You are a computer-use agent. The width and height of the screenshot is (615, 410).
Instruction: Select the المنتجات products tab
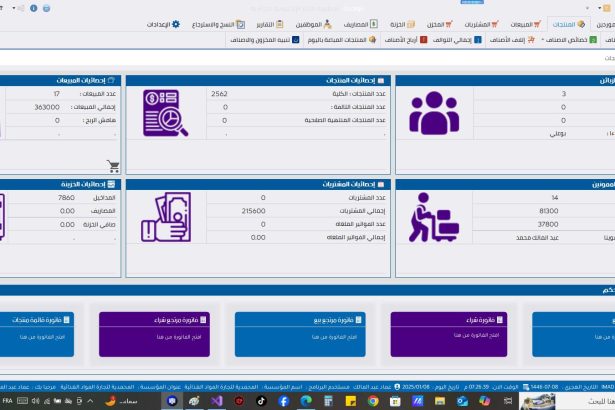tap(567, 24)
